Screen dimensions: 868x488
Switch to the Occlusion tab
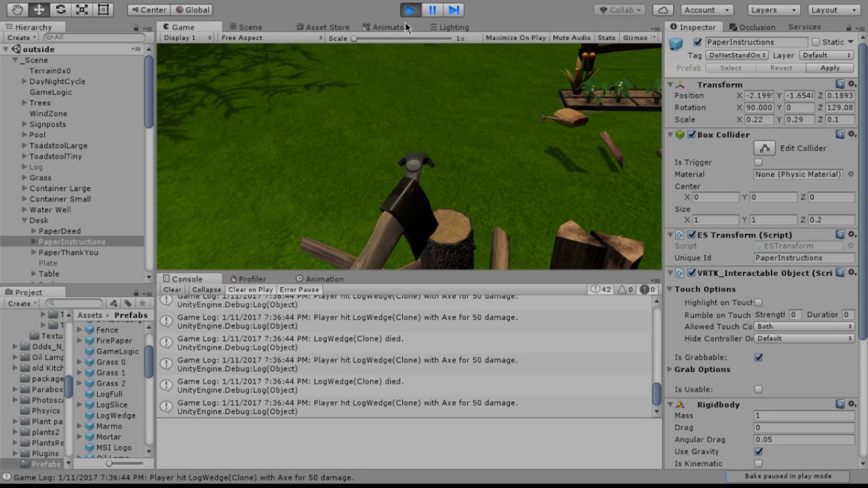(752, 27)
